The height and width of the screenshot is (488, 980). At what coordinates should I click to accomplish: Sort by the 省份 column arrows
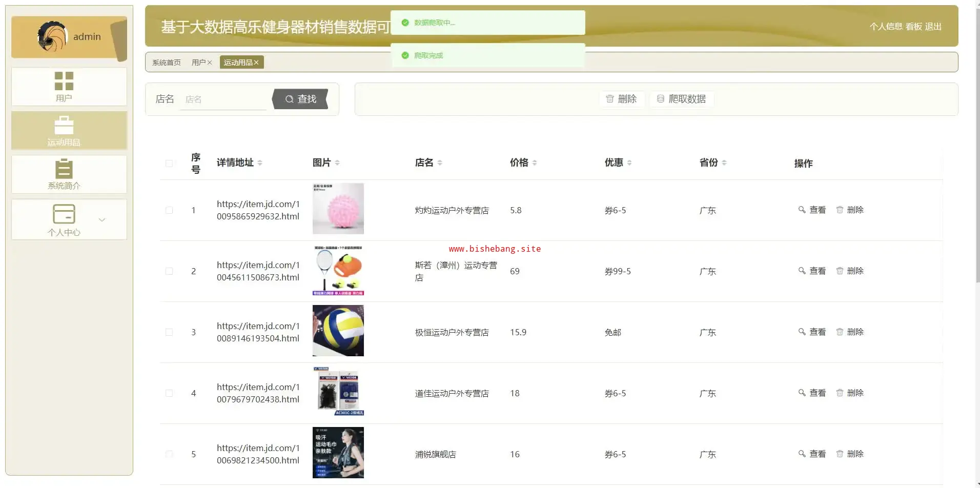coord(724,162)
